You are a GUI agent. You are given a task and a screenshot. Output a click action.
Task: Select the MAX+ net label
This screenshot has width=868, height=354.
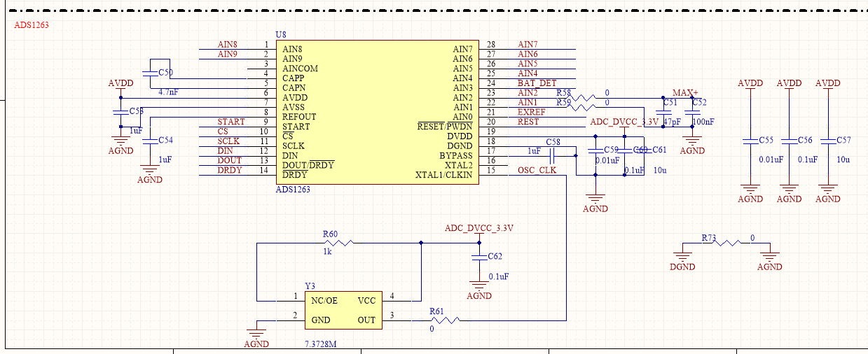pyautogui.click(x=685, y=93)
